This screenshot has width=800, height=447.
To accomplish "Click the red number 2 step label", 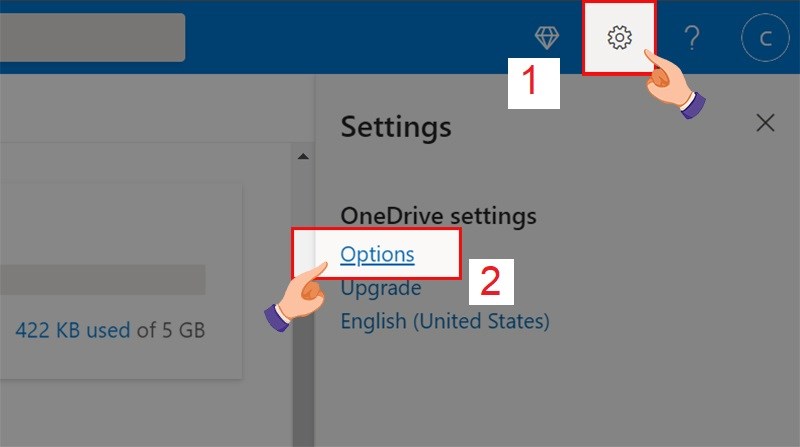I will [490, 281].
